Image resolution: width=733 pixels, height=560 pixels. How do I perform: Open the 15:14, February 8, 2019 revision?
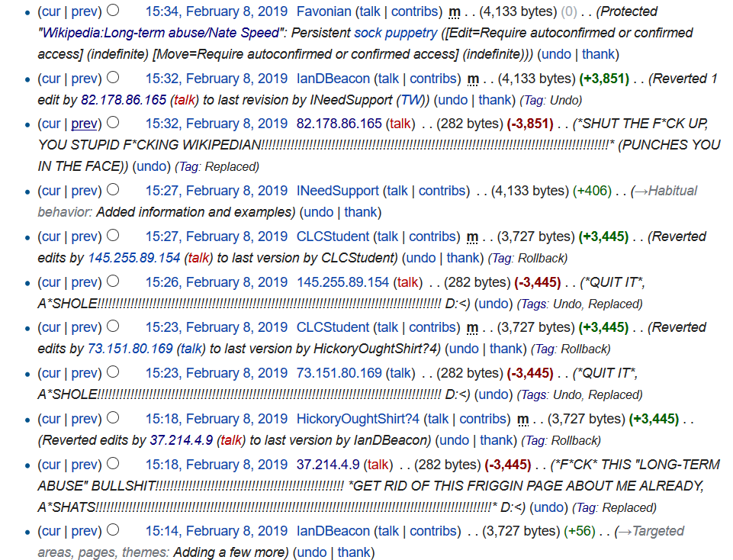[217, 531]
